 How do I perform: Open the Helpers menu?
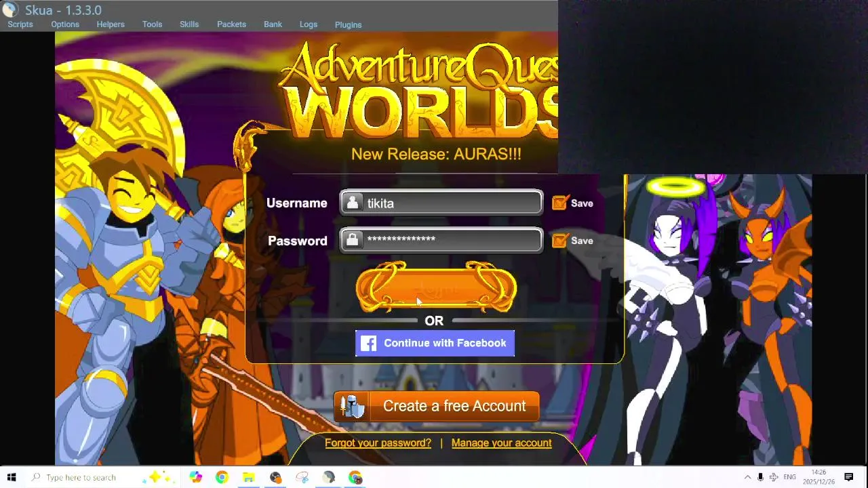[111, 24]
